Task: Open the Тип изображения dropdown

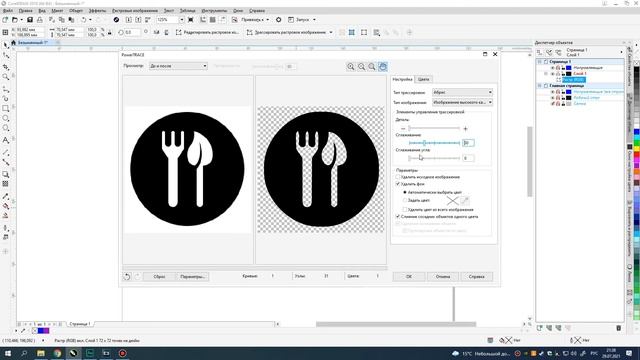Action: coord(462,102)
